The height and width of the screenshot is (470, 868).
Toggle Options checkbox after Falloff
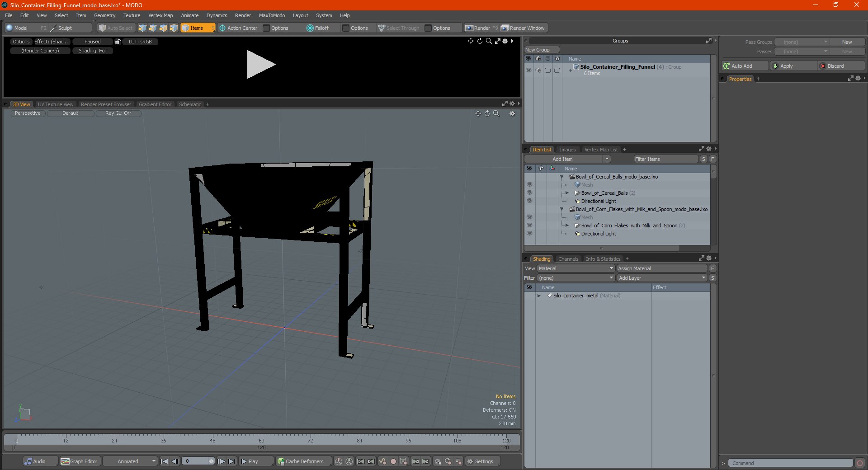click(x=346, y=28)
